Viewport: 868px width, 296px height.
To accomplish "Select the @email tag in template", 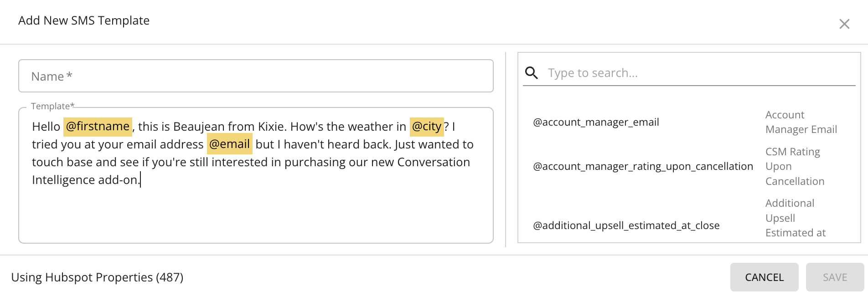I will [229, 144].
